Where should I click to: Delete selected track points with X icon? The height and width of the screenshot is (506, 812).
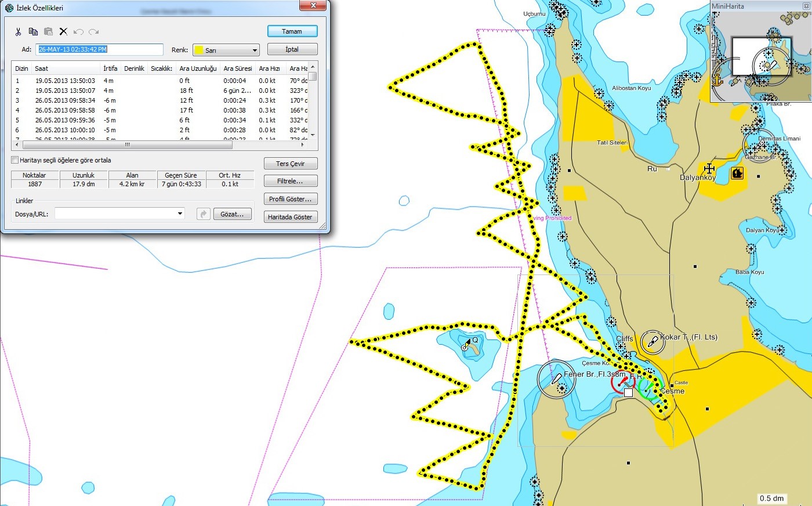coord(63,32)
